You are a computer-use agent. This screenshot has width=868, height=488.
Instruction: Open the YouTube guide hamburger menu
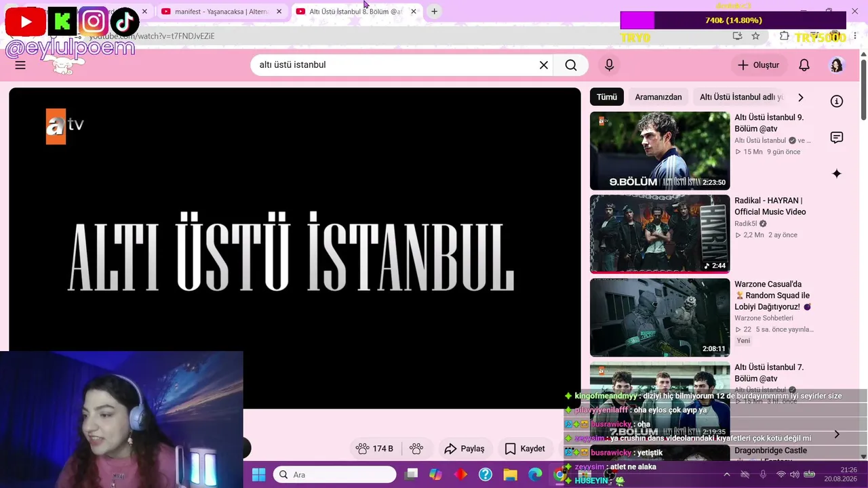click(x=20, y=65)
